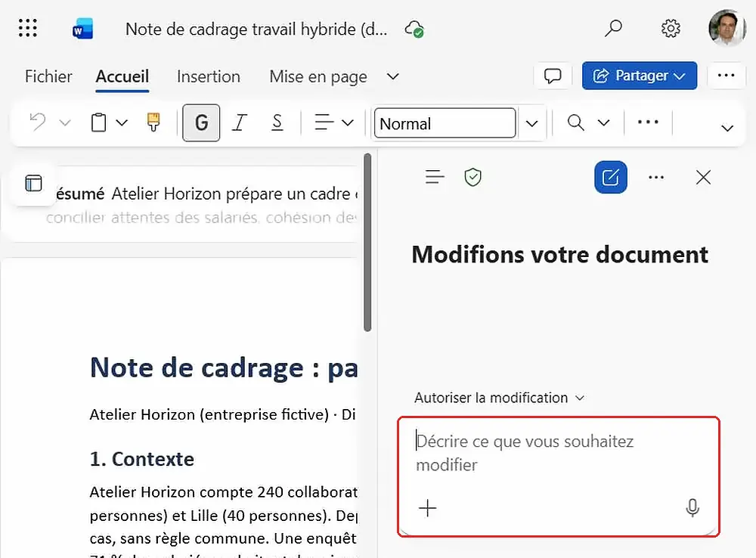Open more ribbon commands ellipsis
This screenshot has height=558, width=756.
(648, 122)
